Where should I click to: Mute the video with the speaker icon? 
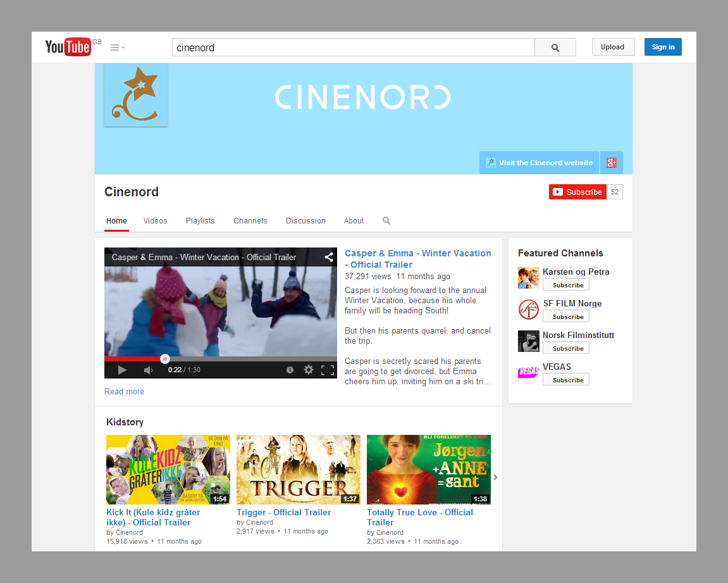click(x=148, y=370)
